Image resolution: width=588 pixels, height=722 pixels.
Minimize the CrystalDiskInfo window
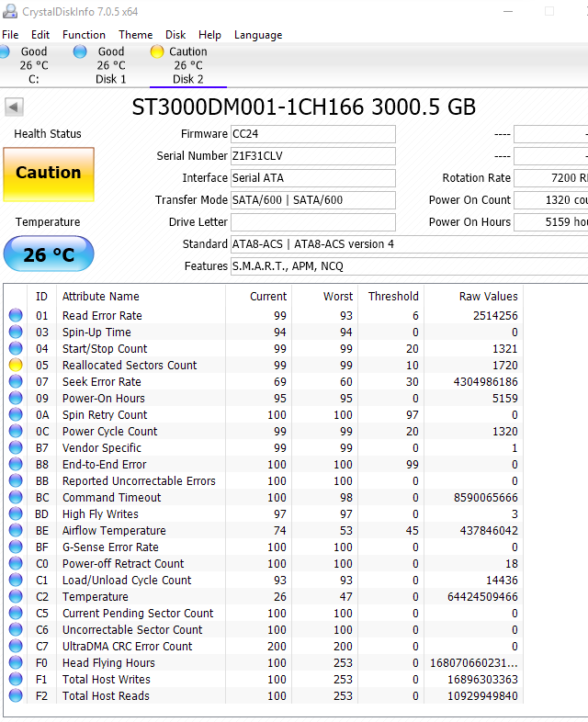tap(508, 12)
